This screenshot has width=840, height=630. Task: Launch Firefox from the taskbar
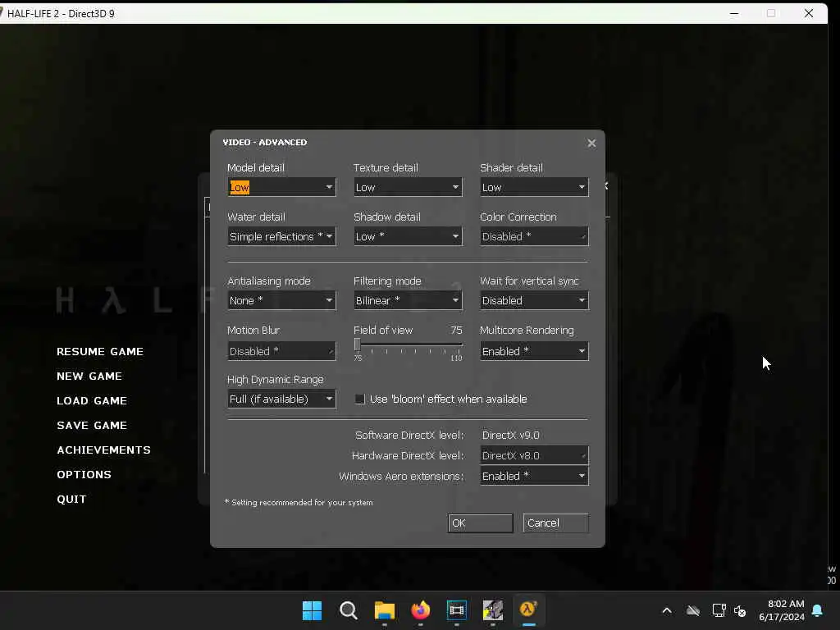pyautogui.click(x=421, y=610)
